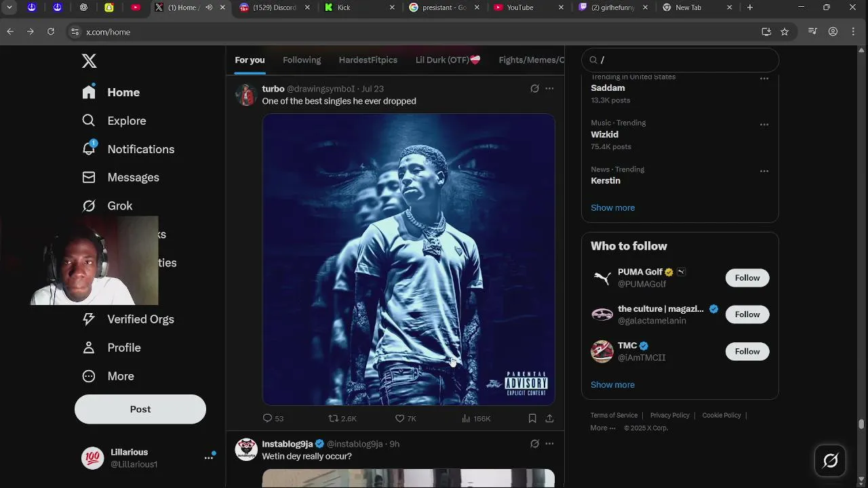The width and height of the screenshot is (868, 488).
Task: Click Grok explain icon on turbo post
Action: (x=534, y=89)
